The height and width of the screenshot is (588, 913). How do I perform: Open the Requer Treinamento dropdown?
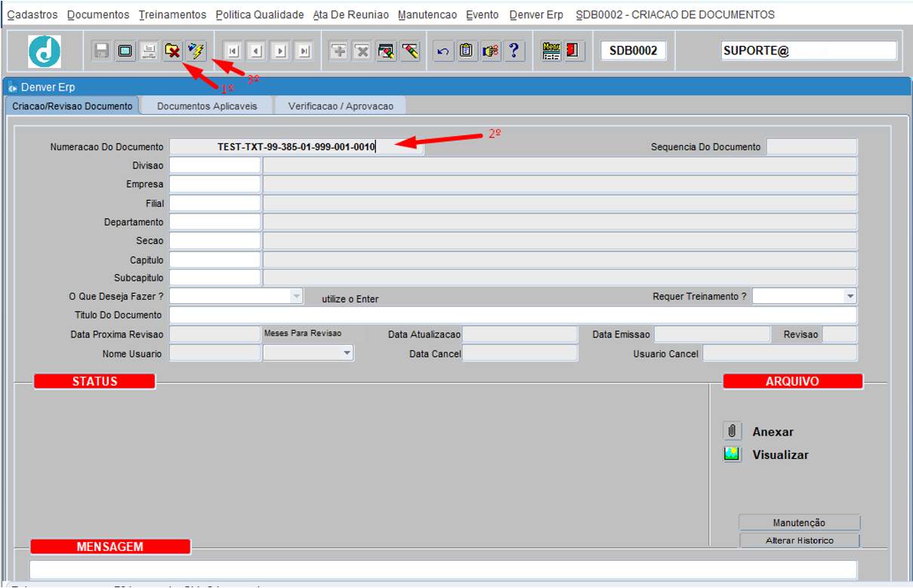(850, 297)
